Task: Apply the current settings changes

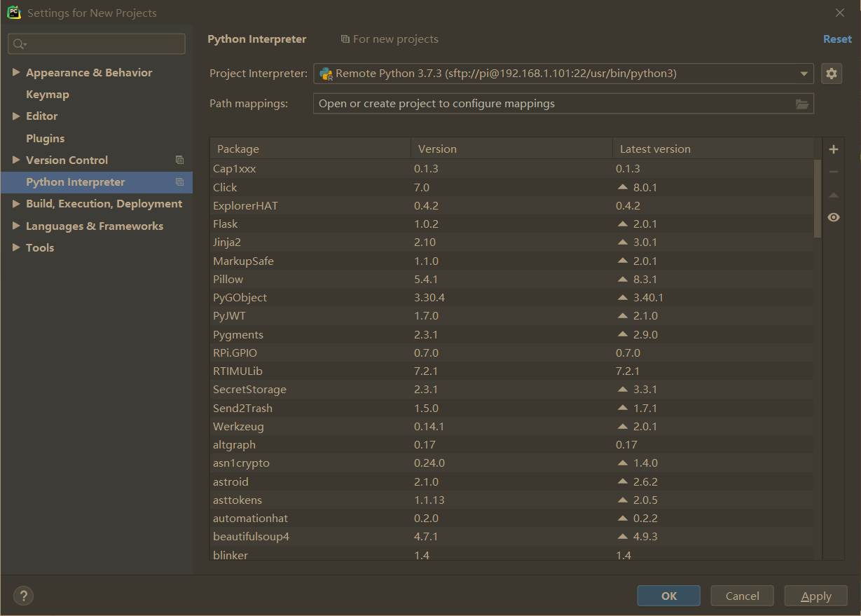Action: [x=815, y=596]
